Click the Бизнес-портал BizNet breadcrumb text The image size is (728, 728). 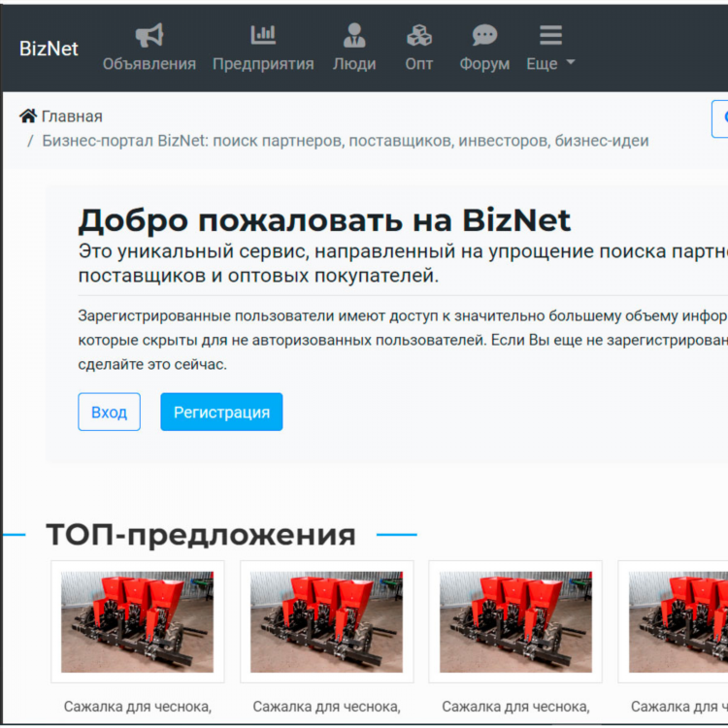coord(346,140)
